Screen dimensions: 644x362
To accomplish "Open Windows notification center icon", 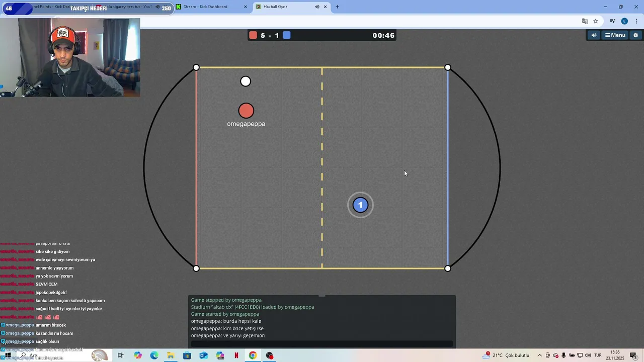I will [x=633, y=355].
